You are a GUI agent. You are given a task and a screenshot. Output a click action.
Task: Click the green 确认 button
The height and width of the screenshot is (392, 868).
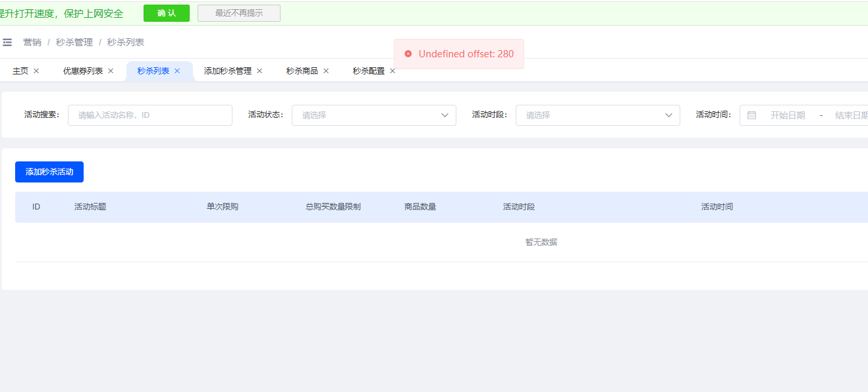pos(167,13)
